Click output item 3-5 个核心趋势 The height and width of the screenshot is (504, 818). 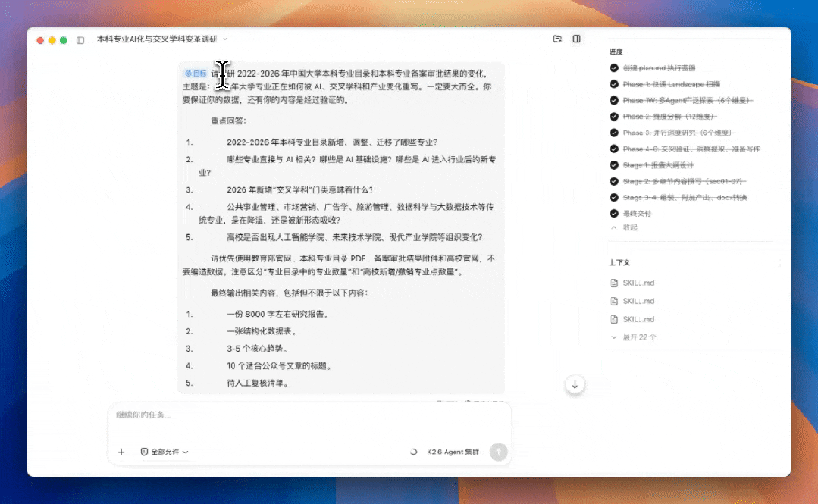pyautogui.click(x=258, y=349)
